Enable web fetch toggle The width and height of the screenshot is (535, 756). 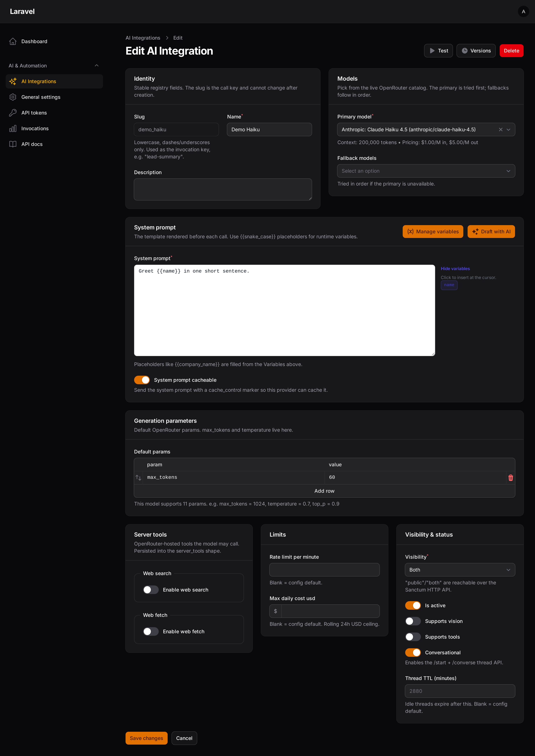[x=151, y=631]
